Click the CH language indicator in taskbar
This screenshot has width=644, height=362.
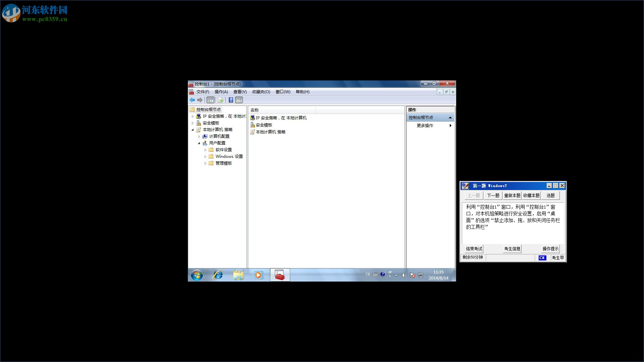point(368,275)
